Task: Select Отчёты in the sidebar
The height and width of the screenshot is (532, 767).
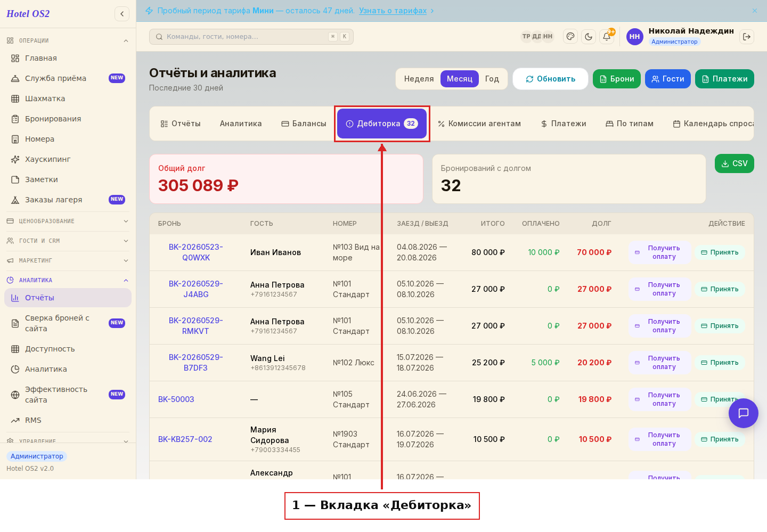Action: pyautogui.click(x=68, y=298)
